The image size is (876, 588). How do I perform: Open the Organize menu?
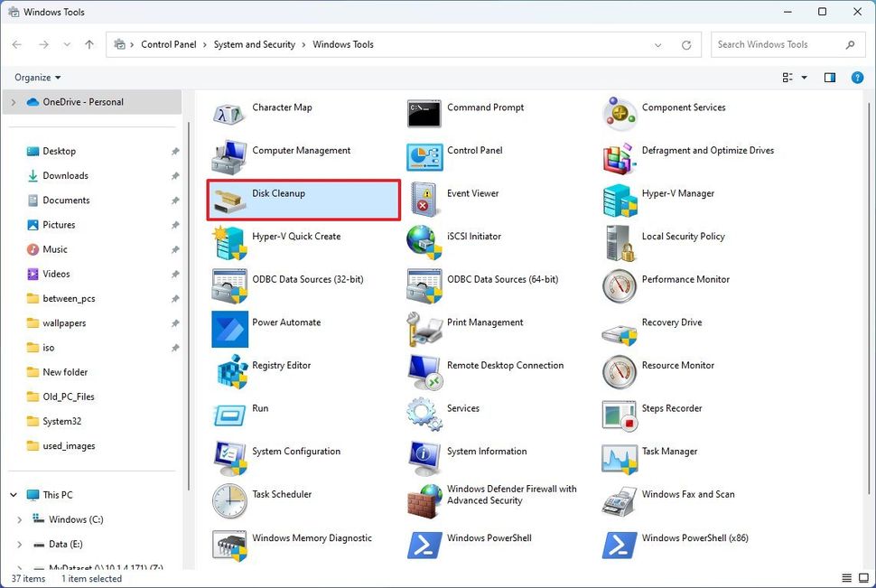click(34, 77)
